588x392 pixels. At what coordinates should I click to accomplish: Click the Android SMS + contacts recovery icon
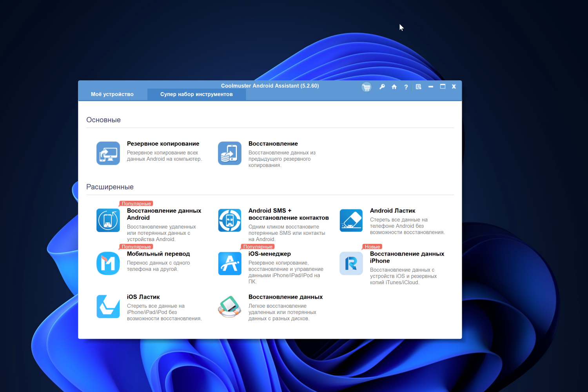click(x=230, y=220)
